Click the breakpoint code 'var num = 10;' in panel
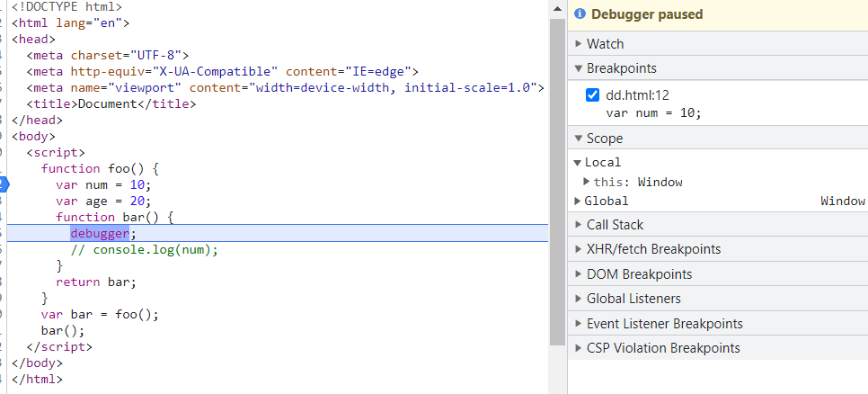The height and width of the screenshot is (394, 868). click(653, 113)
